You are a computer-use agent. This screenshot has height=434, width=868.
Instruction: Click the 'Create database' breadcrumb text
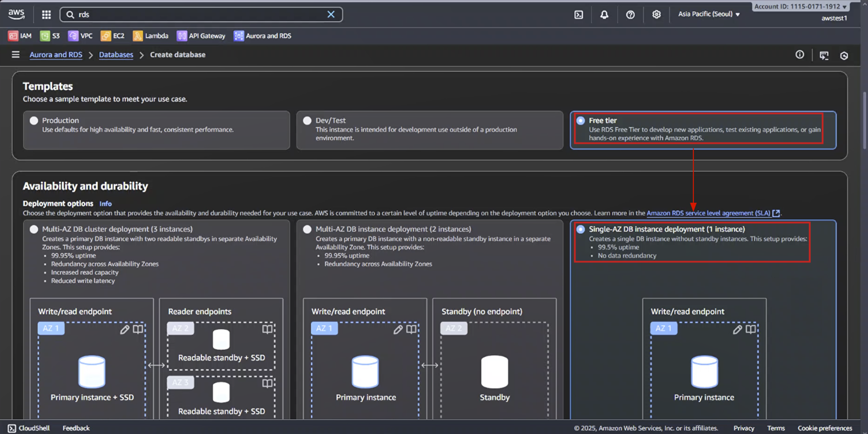(x=177, y=54)
